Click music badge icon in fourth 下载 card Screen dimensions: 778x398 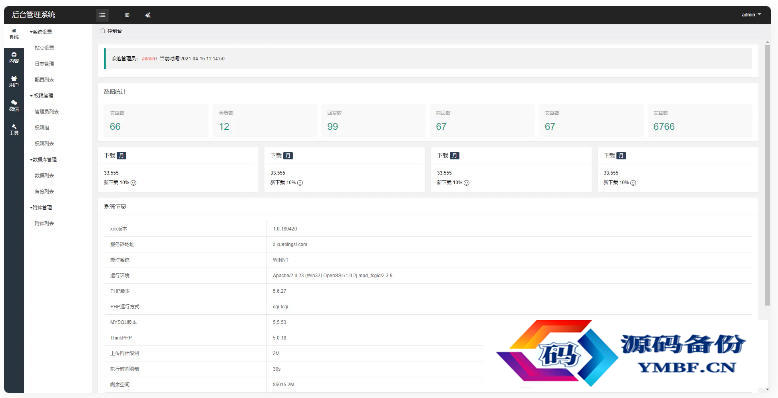[621, 155]
